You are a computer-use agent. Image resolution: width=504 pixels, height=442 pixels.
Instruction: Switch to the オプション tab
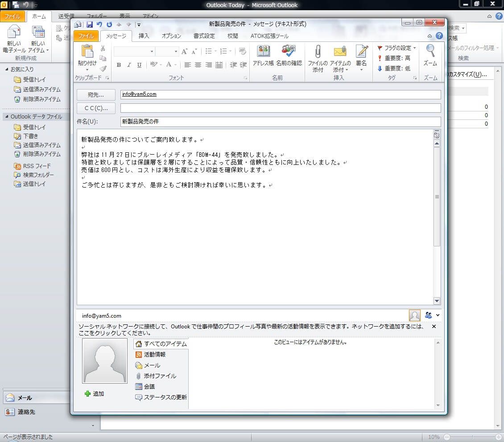point(171,36)
